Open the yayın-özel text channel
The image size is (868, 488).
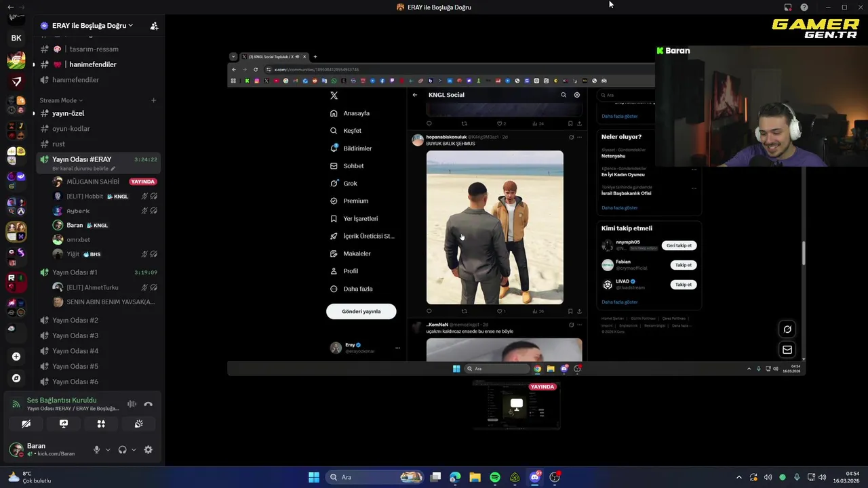click(98, 113)
